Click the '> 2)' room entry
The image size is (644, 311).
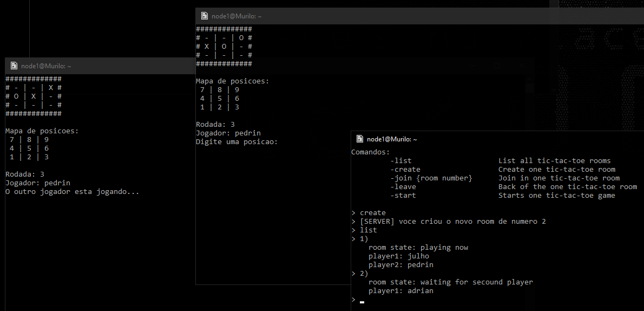pos(360,274)
